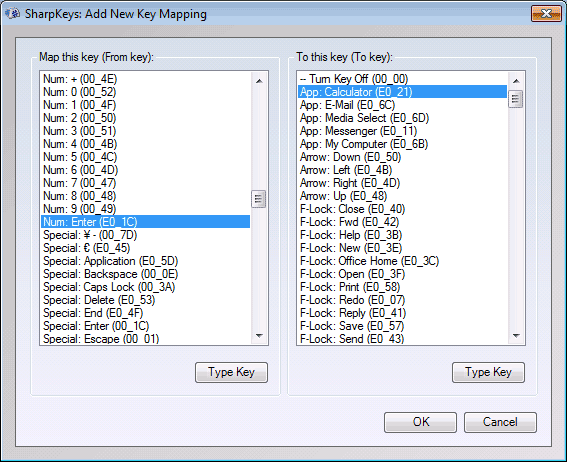Select 'Num: 3 (00_51)' in From list

point(146,131)
